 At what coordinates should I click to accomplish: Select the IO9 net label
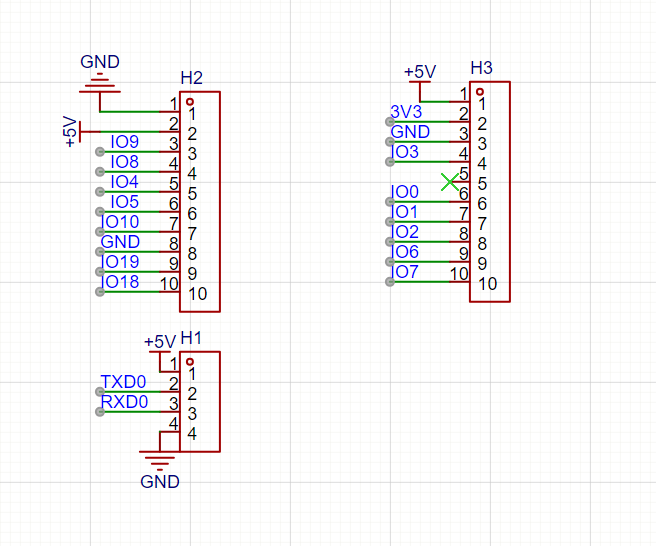point(125,142)
